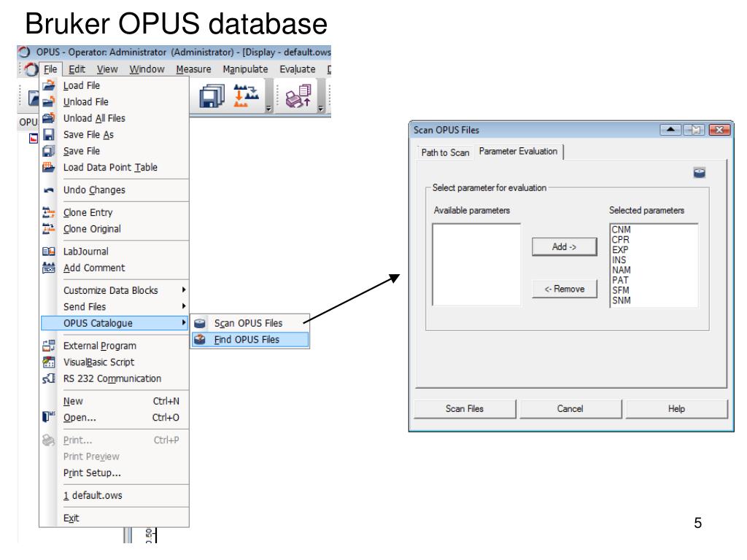
Task: Open toolbar overflow arrow after the peaks icon
Action: [x=268, y=109]
